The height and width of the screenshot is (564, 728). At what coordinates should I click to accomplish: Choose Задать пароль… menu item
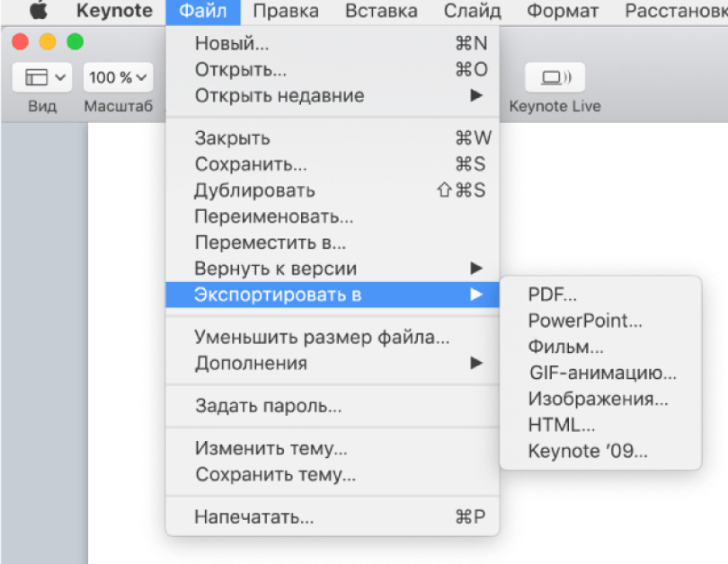[x=333, y=405]
